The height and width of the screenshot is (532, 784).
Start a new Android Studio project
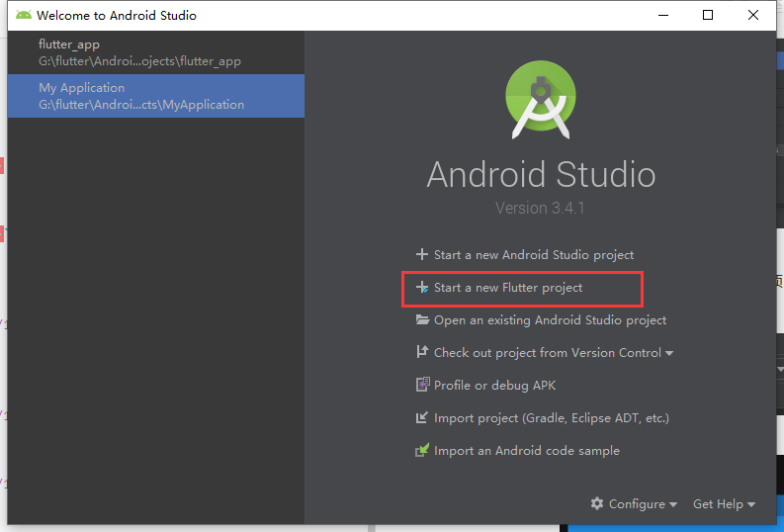(x=534, y=255)
